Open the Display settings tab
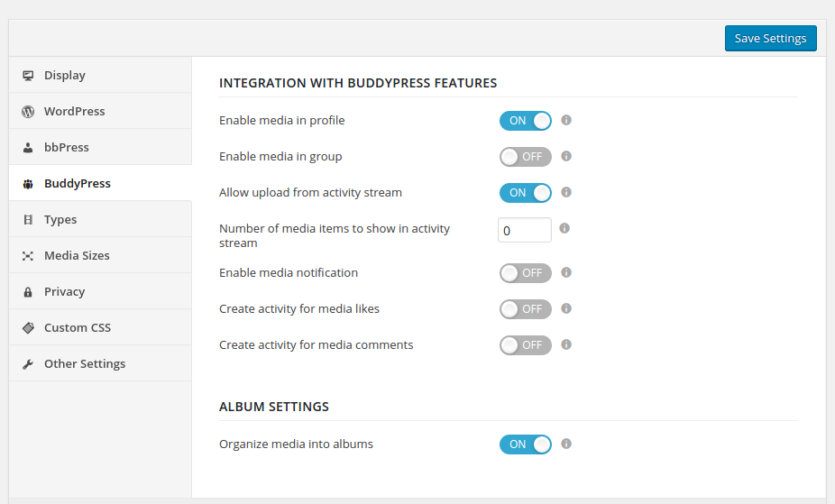This screenshot has width=835, height=504. click(x=65, y=76)
